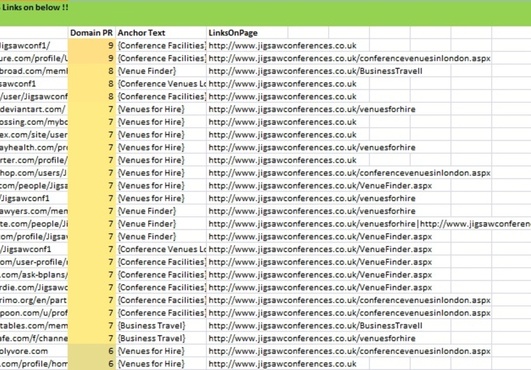This screenshot has width=531, height=370.
Task: Select the cell containing "deviantart.com/"
Action: point(34,109)
